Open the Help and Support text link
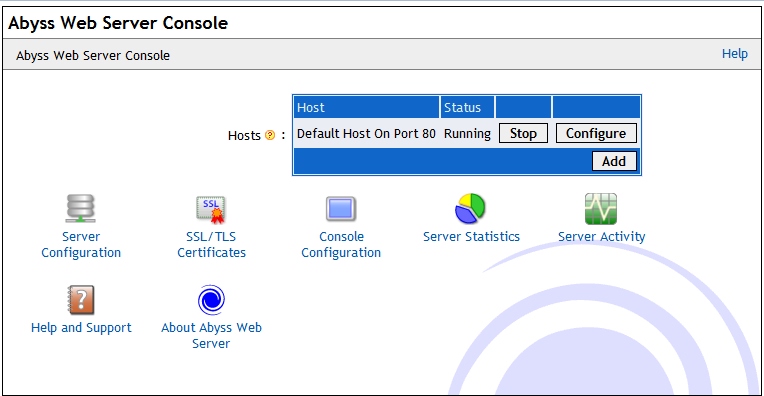 tap(81, 328)
